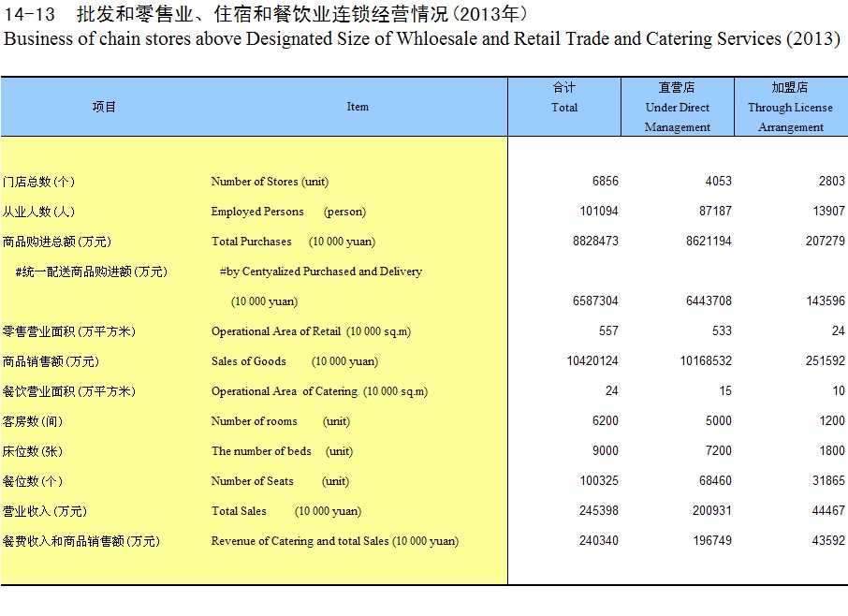The width and height of the screenshot is (848, 616).
Task: Click the value 1800
Action: click(x=831, y=450)
